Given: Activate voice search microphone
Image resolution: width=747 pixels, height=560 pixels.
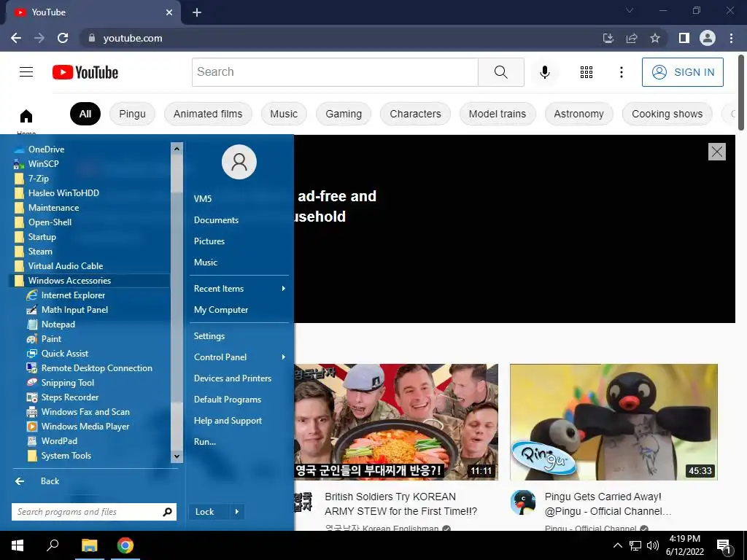Looking at the screenshot, I should point(544,72).
